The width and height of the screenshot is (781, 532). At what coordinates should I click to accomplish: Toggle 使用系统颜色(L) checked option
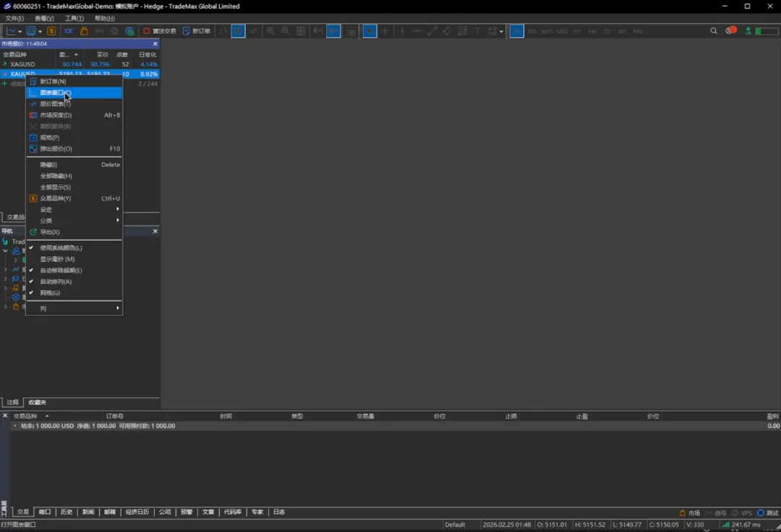pos(61,248)
